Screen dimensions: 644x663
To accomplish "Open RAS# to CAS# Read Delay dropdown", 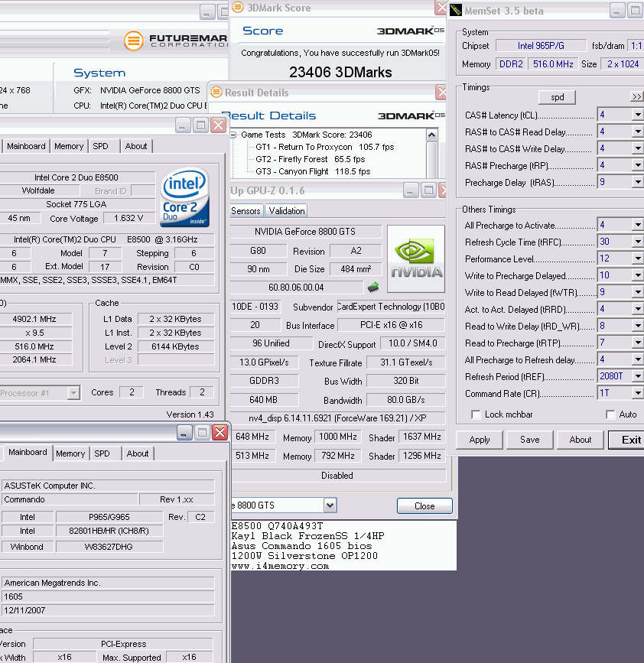I will (x=637, y=132).
